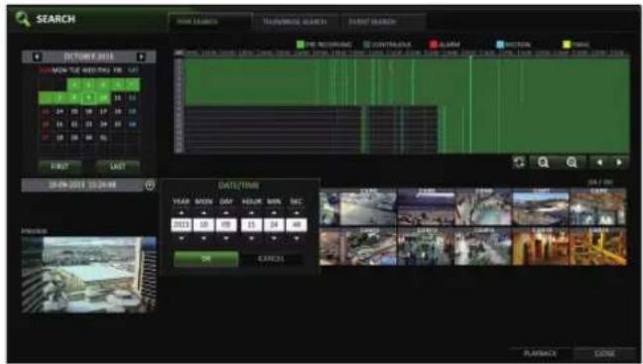Viewport: 643px width, 364px height.
Task: Click the Continuous legend color box
Action: (x=366, y=45)
